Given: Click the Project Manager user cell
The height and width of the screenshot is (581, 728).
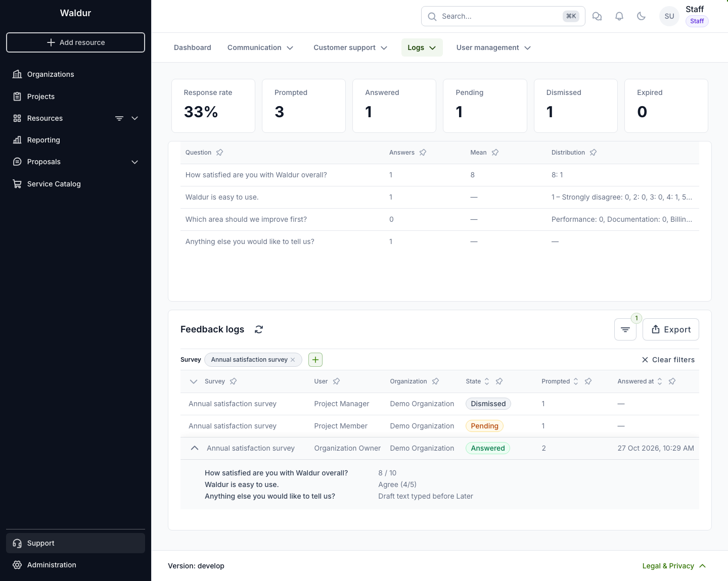Looking at the screenshot, I should 342,404.
